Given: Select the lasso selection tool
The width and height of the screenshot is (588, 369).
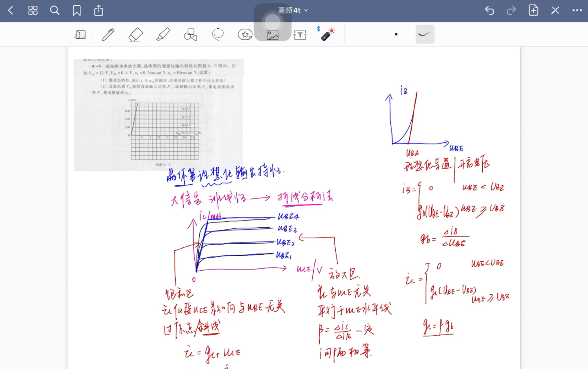Looking at the screenshot, I should pos(218,34).
